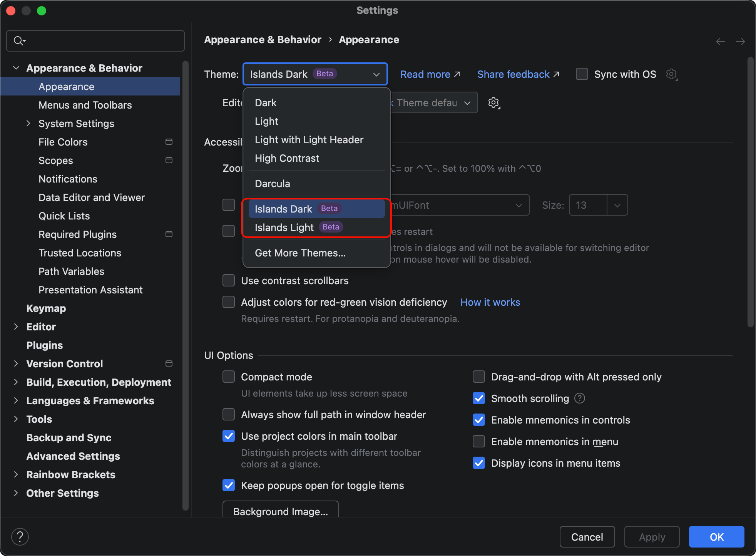Click the gear icon beside Sync with OS
Screen dimensions: 756x556
[x=671, y=74]
